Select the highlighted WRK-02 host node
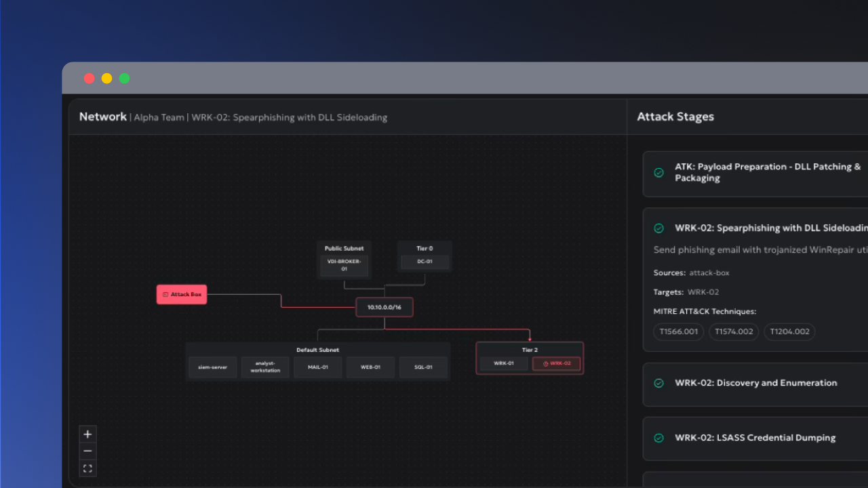Screen dimensions: 868x488 (557, 363)
